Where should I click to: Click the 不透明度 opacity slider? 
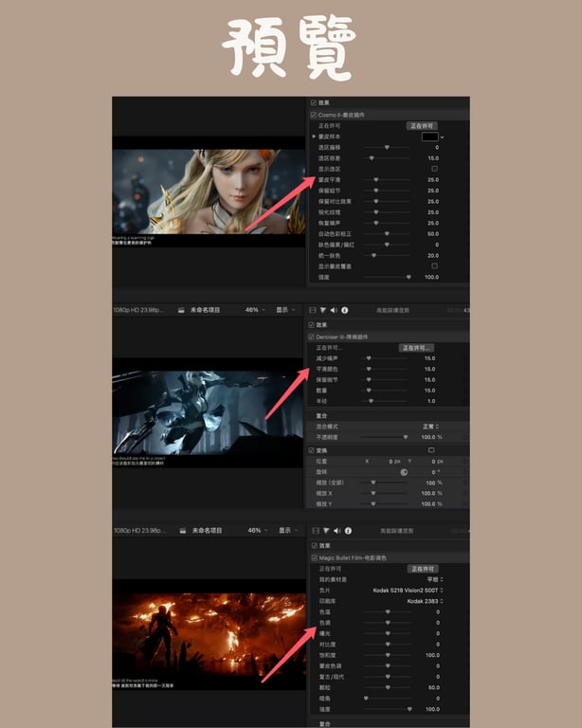385,437
